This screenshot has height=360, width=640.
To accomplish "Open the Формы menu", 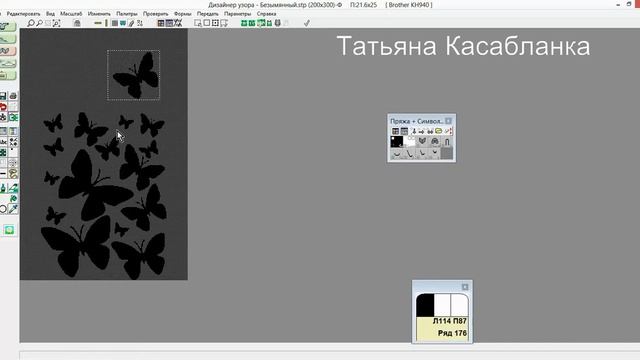I will point(182,14).
